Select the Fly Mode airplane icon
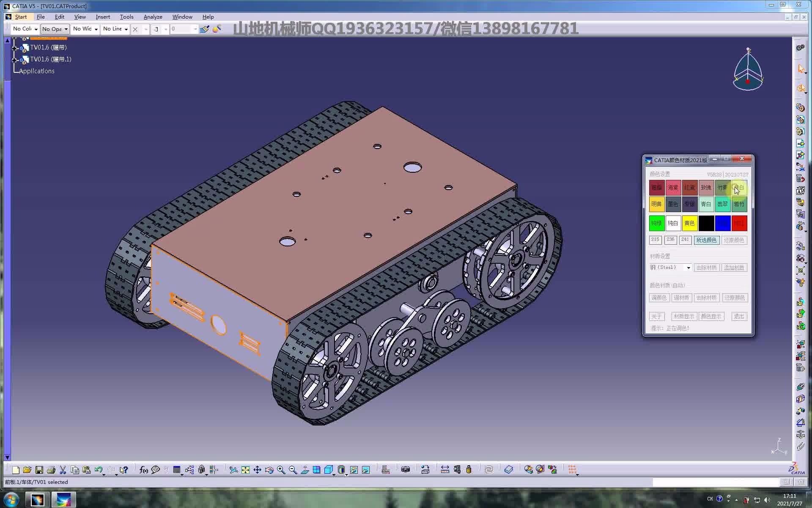The image size is (812, 508). [233, 470]
